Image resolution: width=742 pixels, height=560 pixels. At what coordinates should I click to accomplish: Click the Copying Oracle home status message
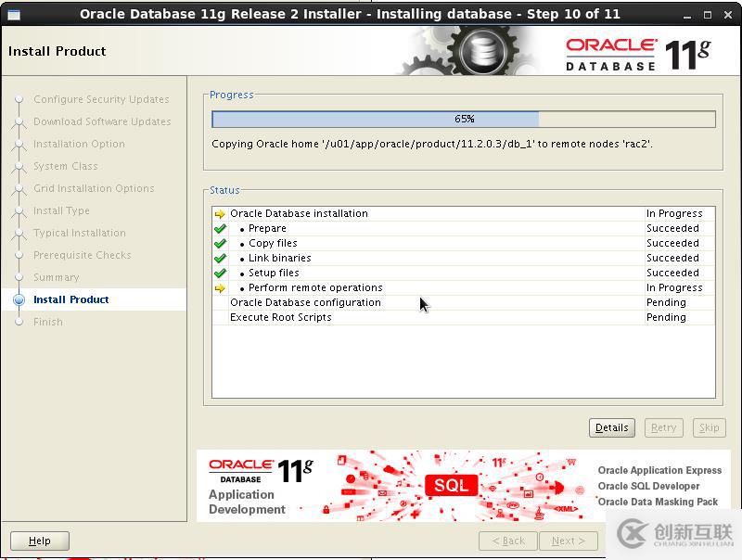(432, 145)
